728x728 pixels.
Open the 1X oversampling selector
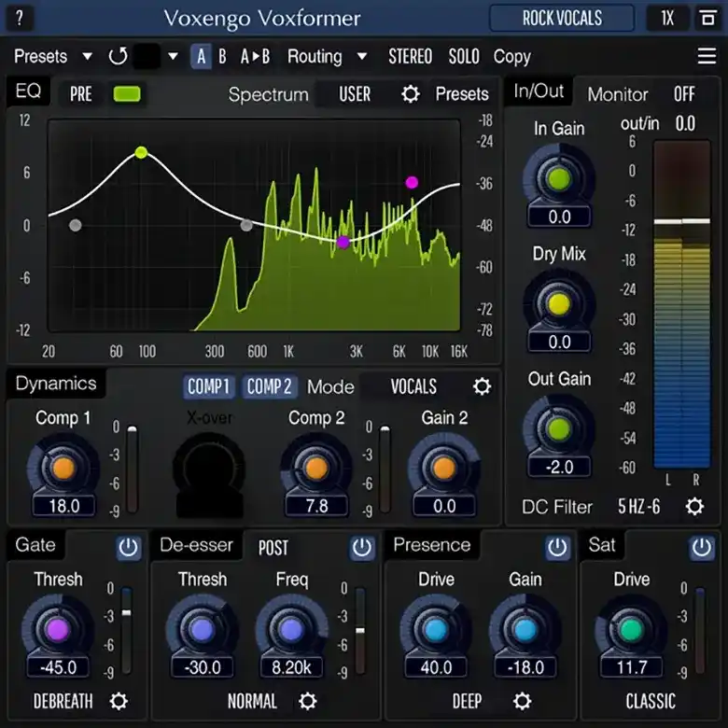667,18
